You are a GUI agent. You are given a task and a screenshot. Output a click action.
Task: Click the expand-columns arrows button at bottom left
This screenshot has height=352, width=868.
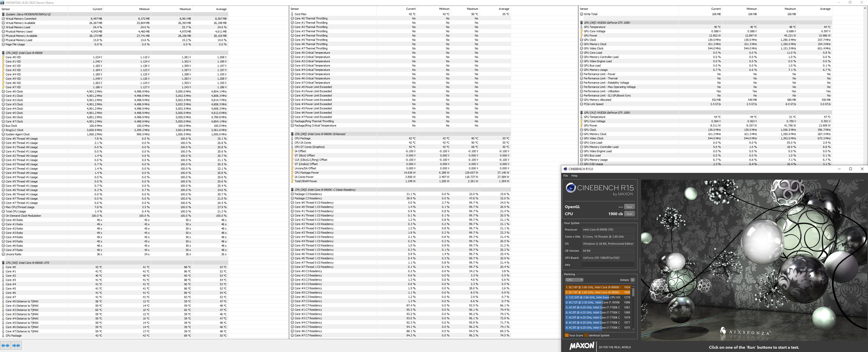[5, 345]
